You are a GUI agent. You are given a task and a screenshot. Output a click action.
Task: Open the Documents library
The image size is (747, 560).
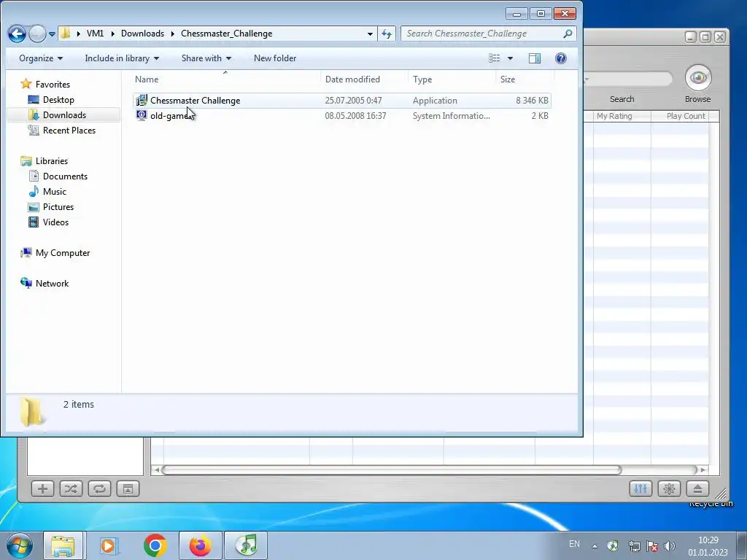click(x=65, y=176)
